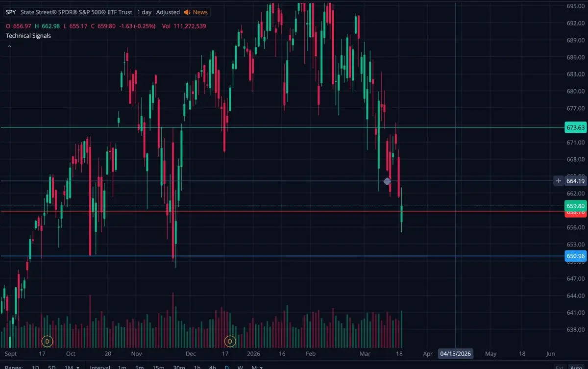Click the Technical Signals label
Viewport: 588px width, 369px height.
point(28,36)
